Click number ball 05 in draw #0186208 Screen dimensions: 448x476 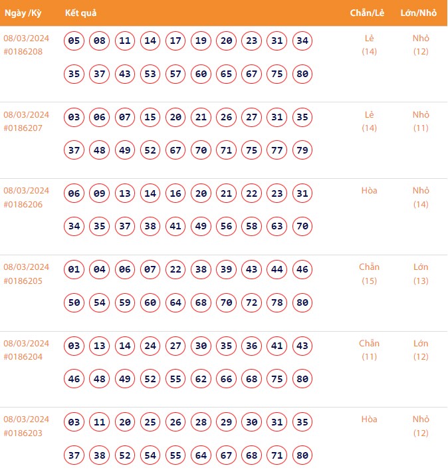74,41
